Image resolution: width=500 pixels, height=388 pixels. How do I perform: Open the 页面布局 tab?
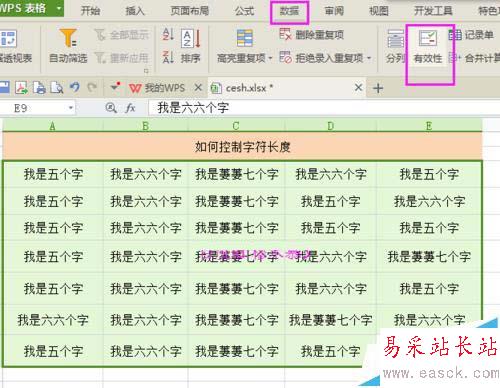(x=190, y=11)
